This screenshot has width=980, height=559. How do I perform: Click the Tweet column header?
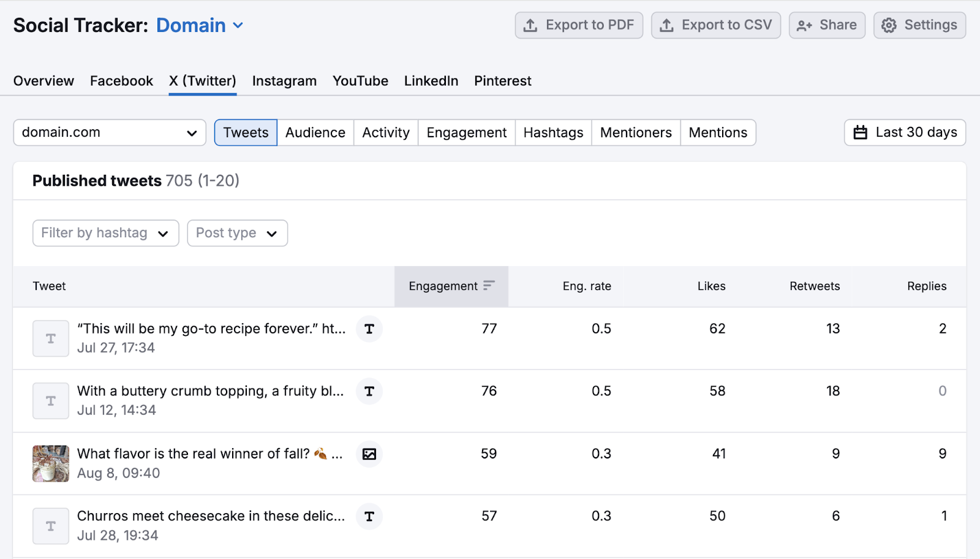click(49, 286)
